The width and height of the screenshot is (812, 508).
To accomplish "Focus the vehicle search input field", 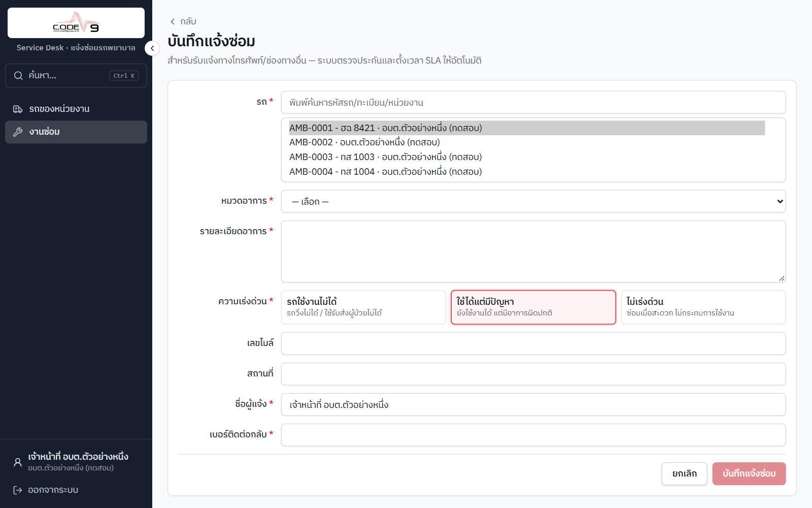I will coord(533,103).
